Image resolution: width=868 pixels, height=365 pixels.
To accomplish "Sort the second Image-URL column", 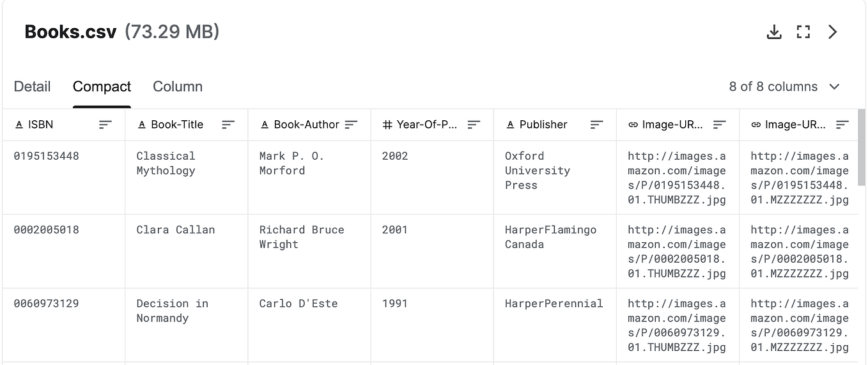I will (x=842, y=125).
